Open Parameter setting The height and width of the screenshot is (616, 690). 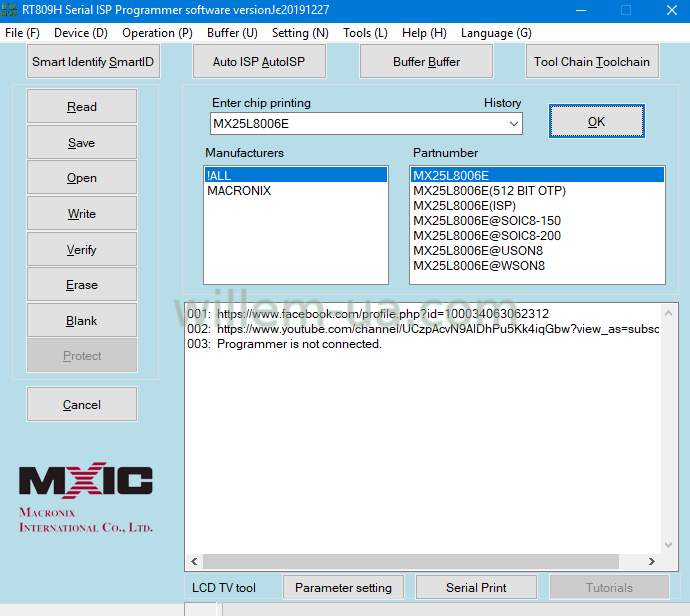343,587
